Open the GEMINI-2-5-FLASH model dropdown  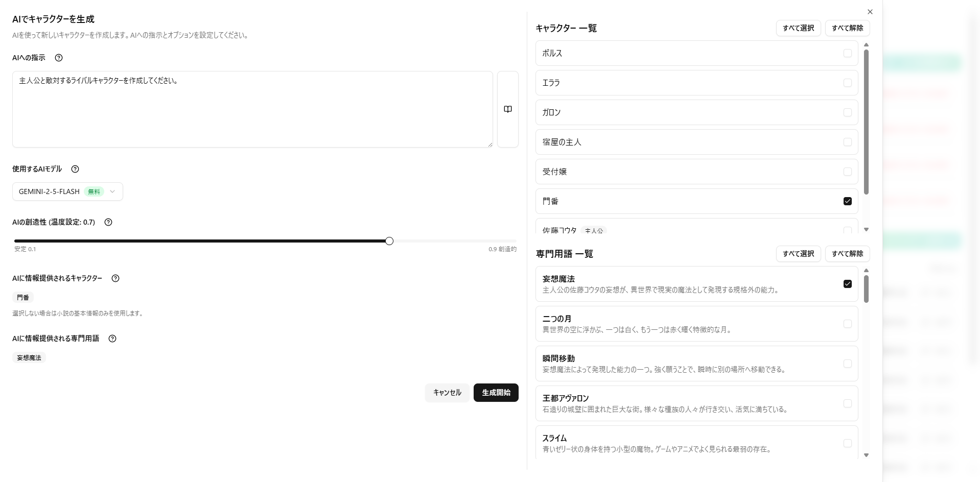tap(67, 191)
